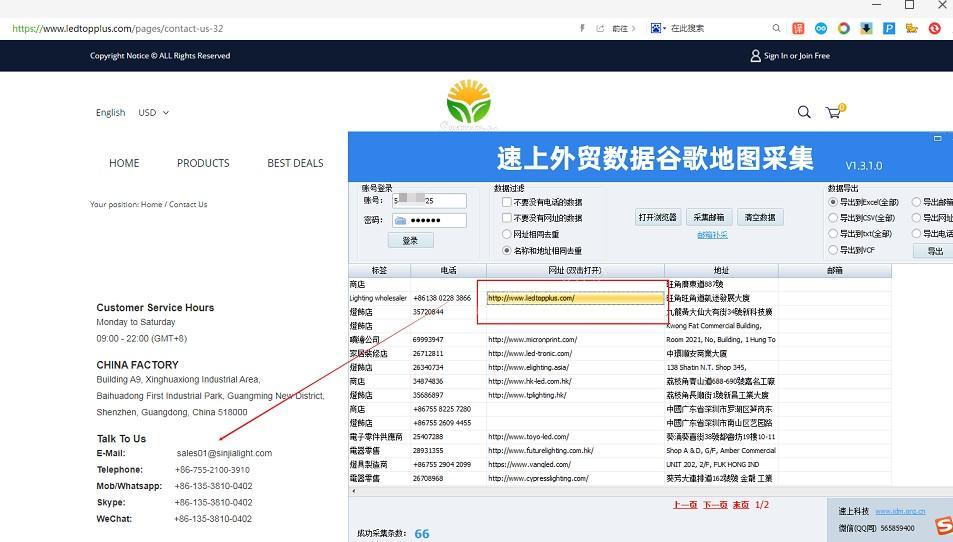Select 导出到Excel(全部) radio option
This screenshot has width=953, height=542.
833,202
